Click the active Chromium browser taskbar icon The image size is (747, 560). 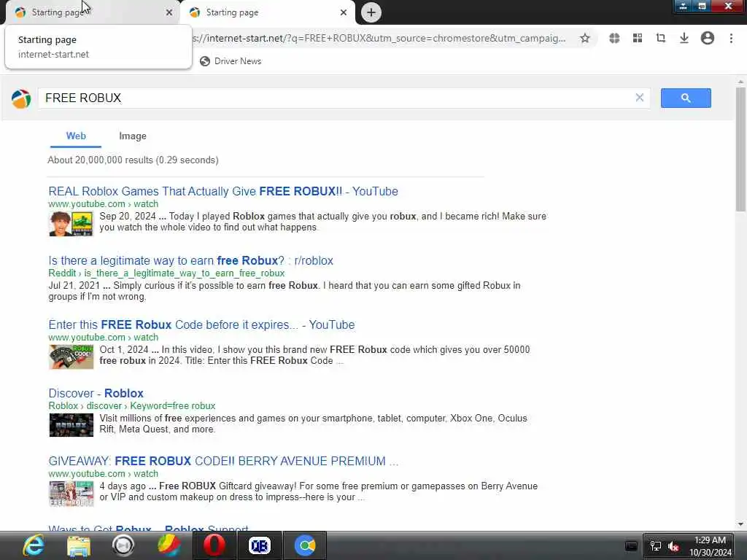(x=305, y=545)
